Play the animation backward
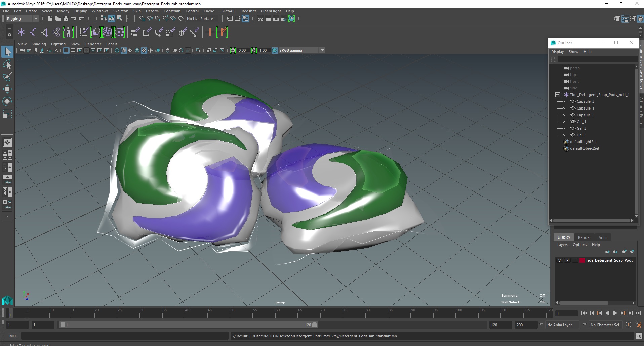This screenshot has height=346, width=644. [607, 313]
